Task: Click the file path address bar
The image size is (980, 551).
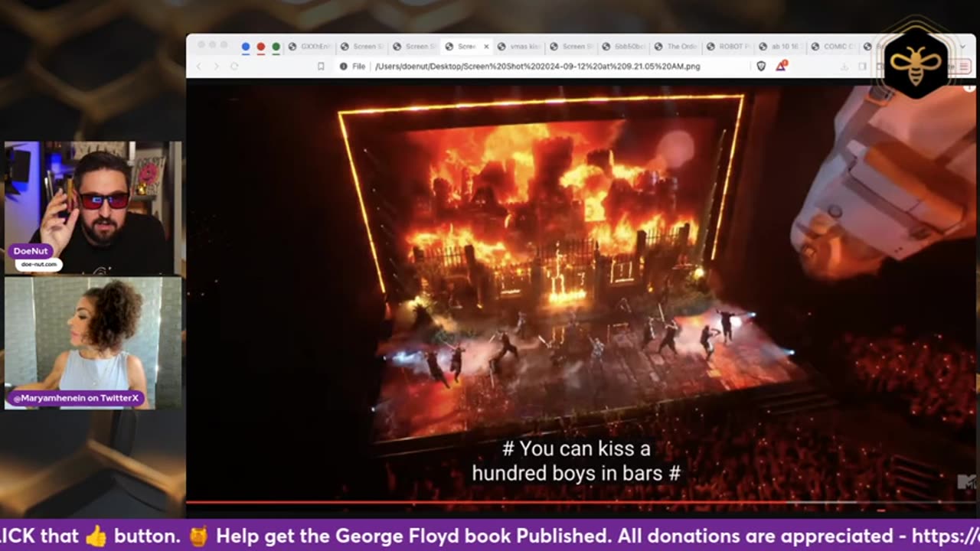Action: pyautogui.click(x=536, y=67)
